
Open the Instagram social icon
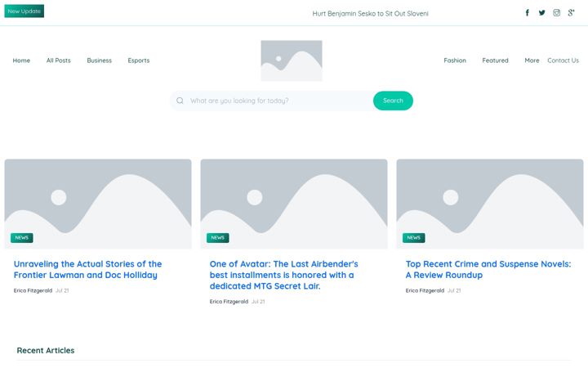point(556,13)
